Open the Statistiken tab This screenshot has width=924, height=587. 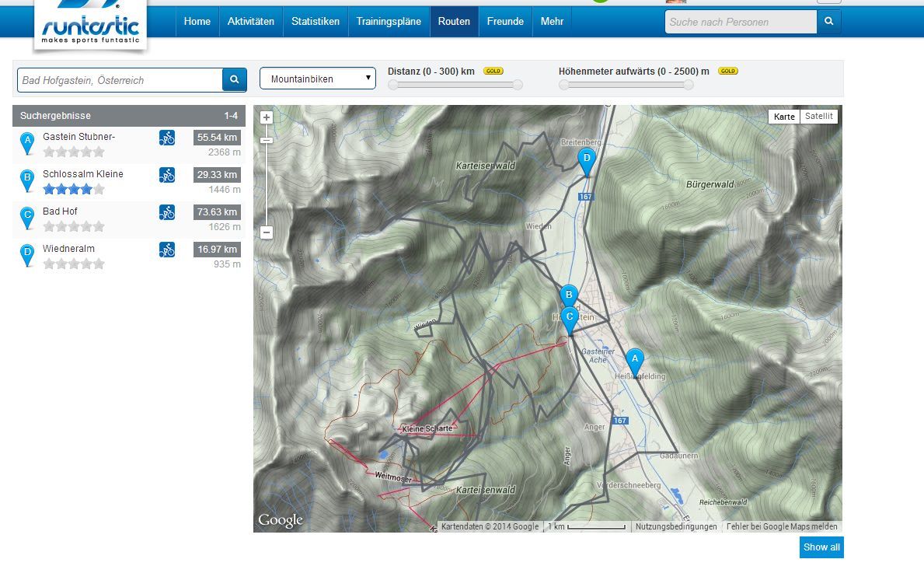pos(315,22)
